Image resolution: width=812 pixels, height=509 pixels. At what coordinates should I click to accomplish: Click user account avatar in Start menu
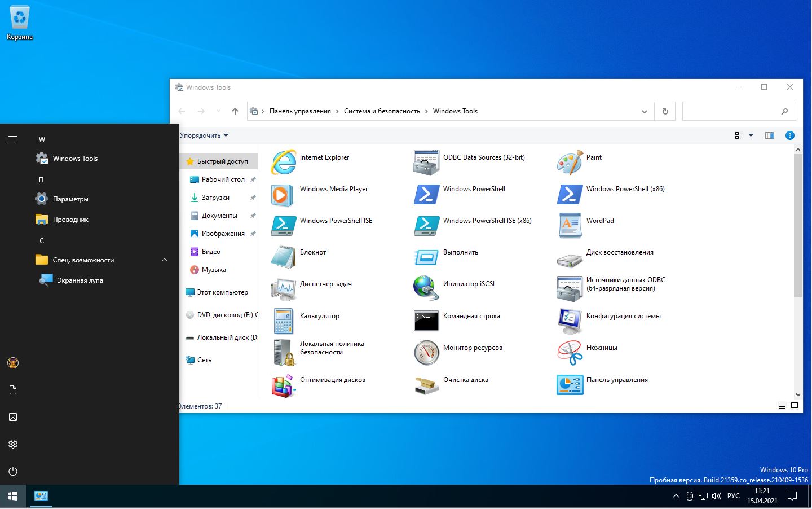click(13, 363)
